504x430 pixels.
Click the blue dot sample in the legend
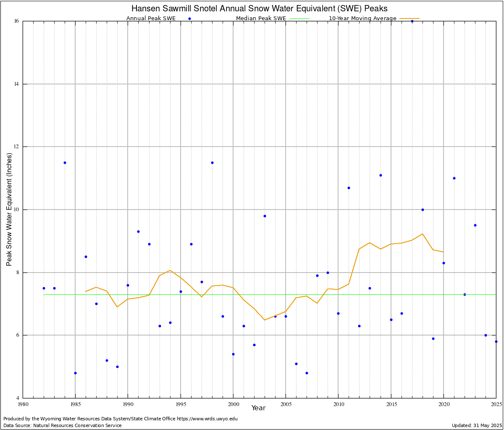(x=190, y=18)
